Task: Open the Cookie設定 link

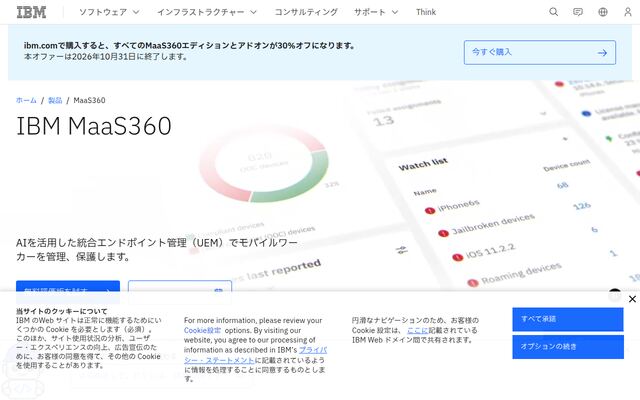Action: pos(202,330)
